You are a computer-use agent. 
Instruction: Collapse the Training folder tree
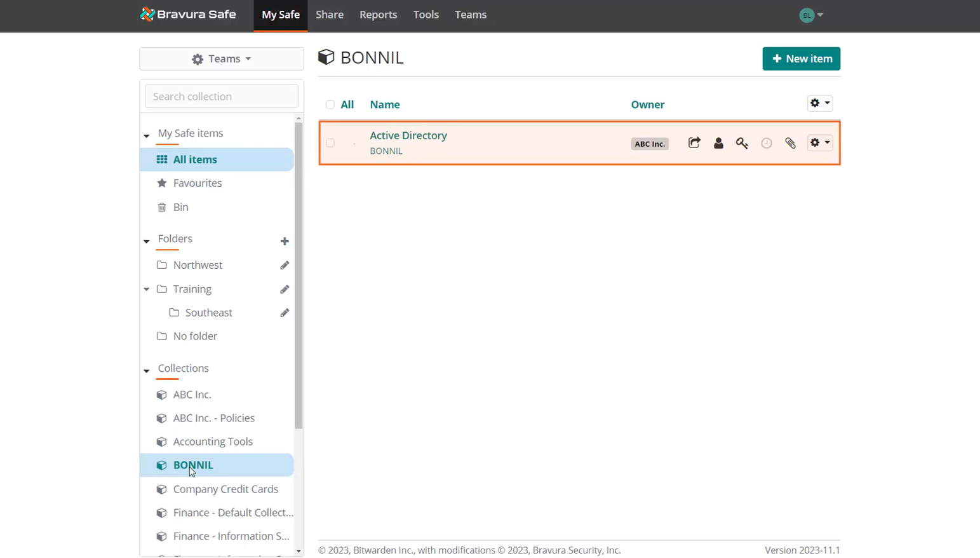tap(147, 289)
